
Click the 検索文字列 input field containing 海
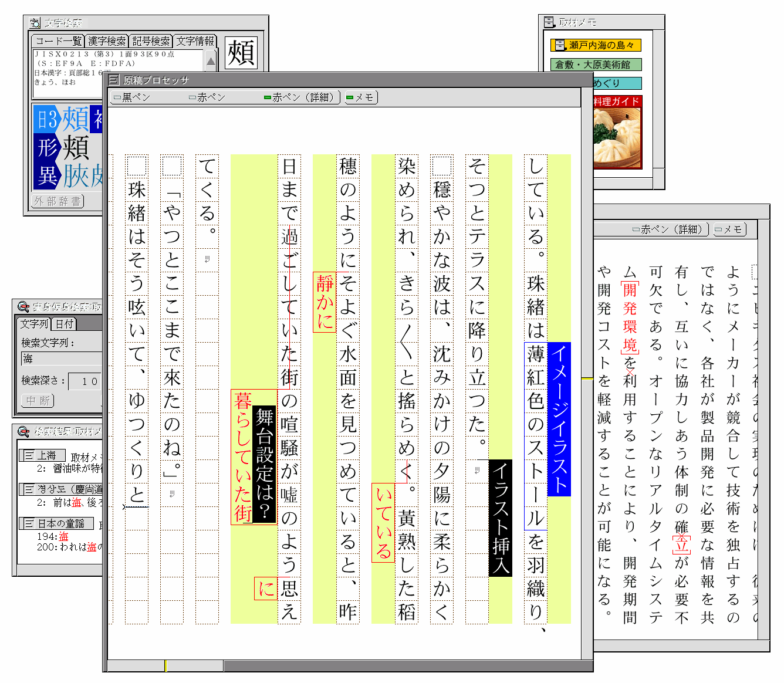tap(62, 359)
